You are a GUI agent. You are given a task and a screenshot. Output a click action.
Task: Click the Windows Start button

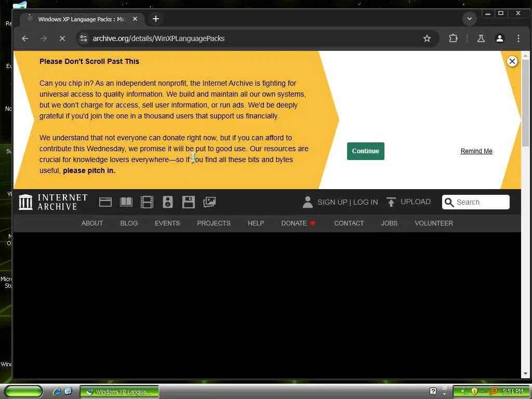click(23, 392)
